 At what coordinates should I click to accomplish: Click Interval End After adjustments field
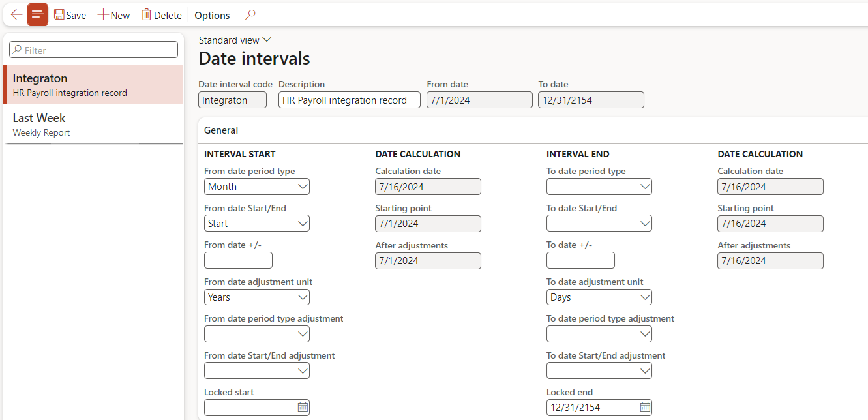(770, 261)
